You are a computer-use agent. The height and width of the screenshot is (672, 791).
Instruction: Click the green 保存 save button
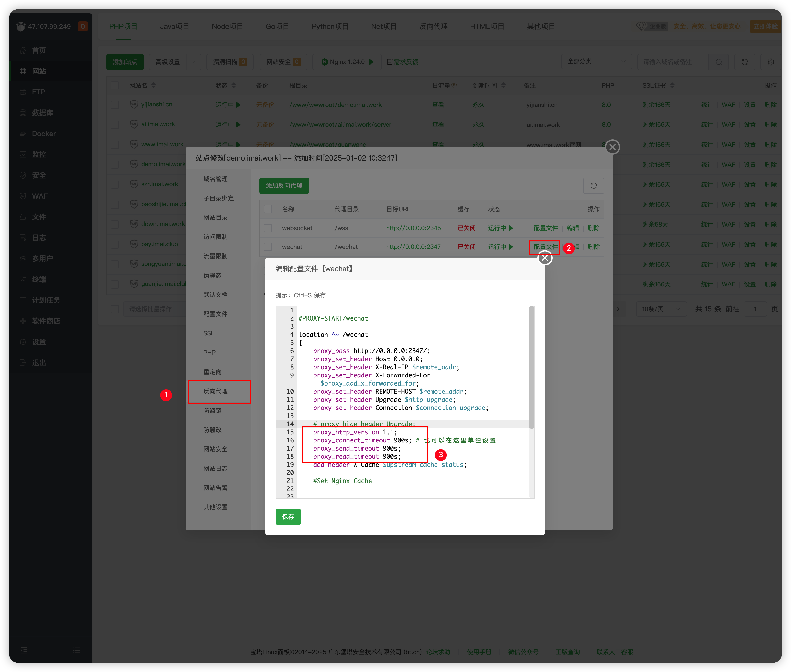tap(288, 517)
